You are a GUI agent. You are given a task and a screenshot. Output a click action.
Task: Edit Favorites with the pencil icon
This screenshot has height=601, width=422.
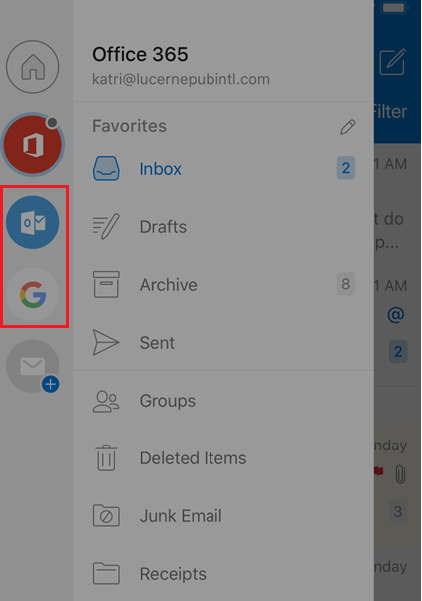pos(348,127)
